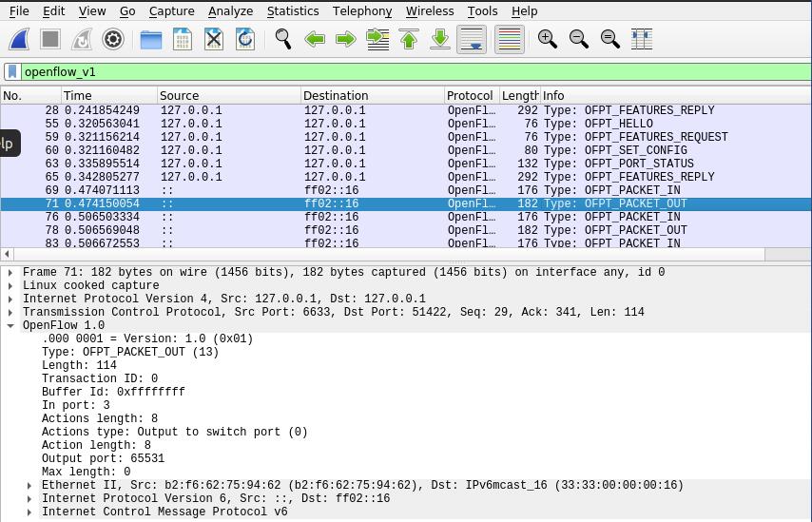Screen dimensions: 812x522
Task: Zoom out on packet text
Action: point(579,39)
